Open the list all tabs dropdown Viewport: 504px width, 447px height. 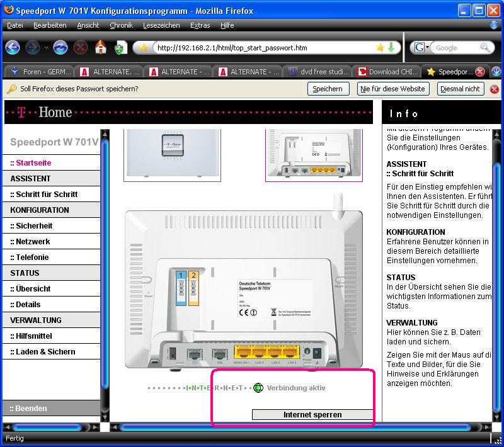point(496,72)
